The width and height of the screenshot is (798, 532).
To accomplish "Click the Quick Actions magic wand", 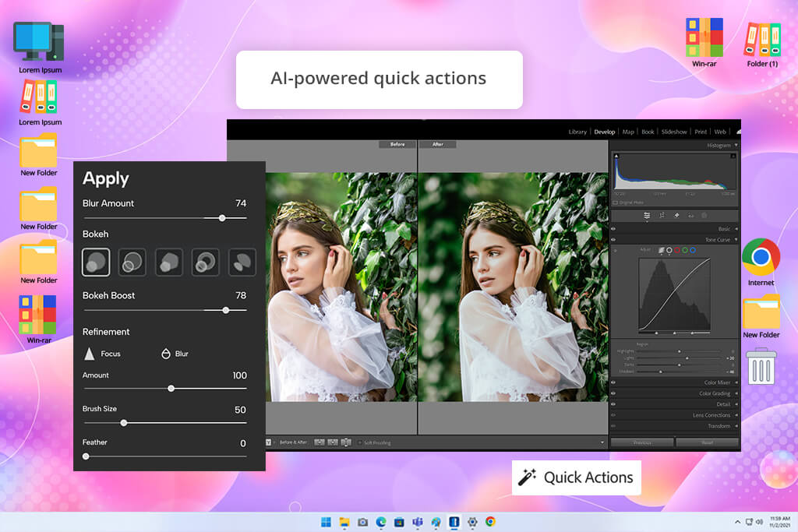I will click(x=528, y=477).
